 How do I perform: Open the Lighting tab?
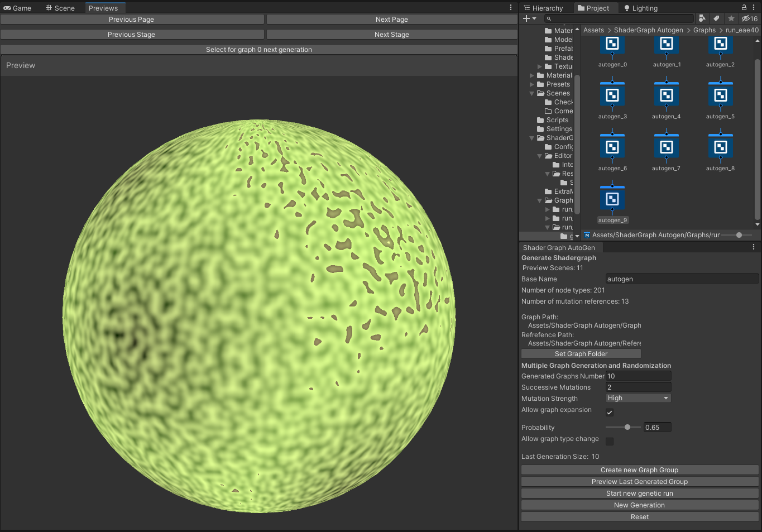[640, 8]
